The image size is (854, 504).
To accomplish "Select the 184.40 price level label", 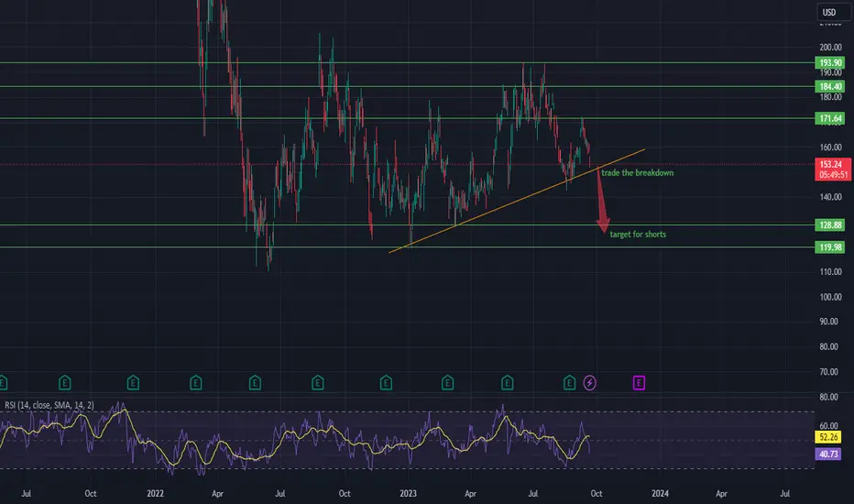I will click(830, 86).
